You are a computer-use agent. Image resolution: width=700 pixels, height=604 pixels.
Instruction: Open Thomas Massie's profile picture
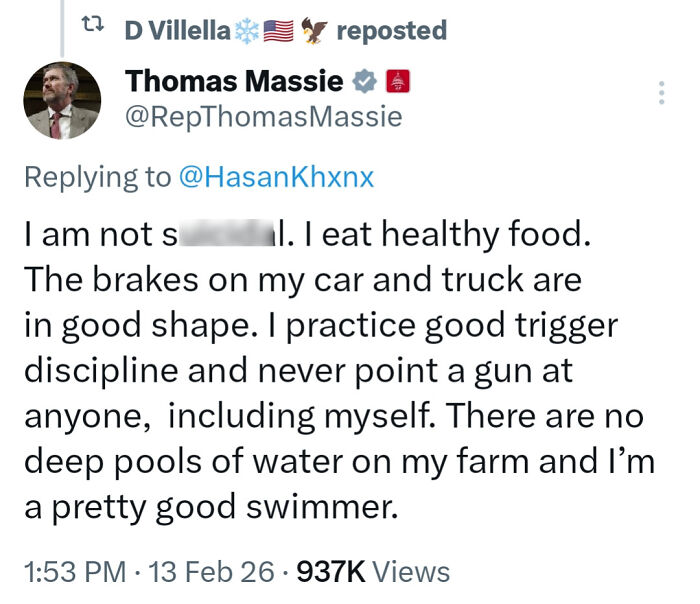click(x=62, y=100)
